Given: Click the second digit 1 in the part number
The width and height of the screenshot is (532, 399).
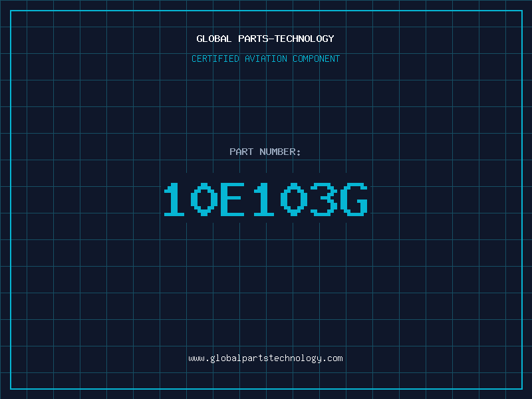Looking at the screenshot, I should (264, 199).
